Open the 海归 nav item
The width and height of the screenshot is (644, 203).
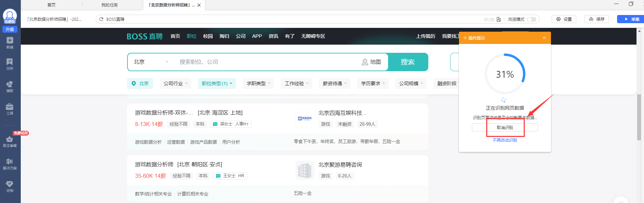[224, 36]
